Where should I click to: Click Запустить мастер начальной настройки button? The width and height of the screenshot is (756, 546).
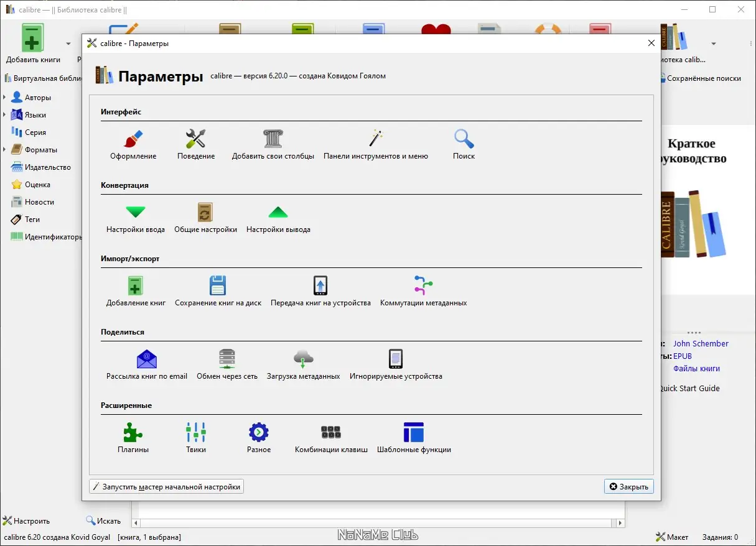click(166, 486)
